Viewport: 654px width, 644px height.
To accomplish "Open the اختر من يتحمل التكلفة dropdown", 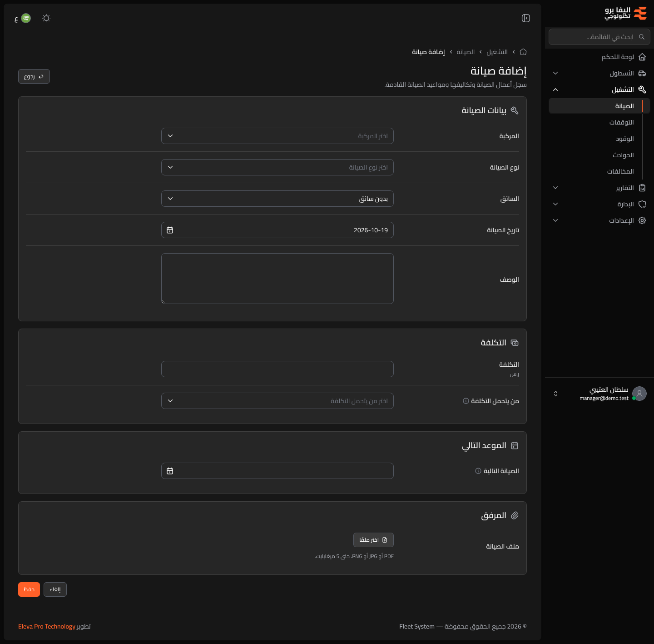I will [x=277, y=401].
